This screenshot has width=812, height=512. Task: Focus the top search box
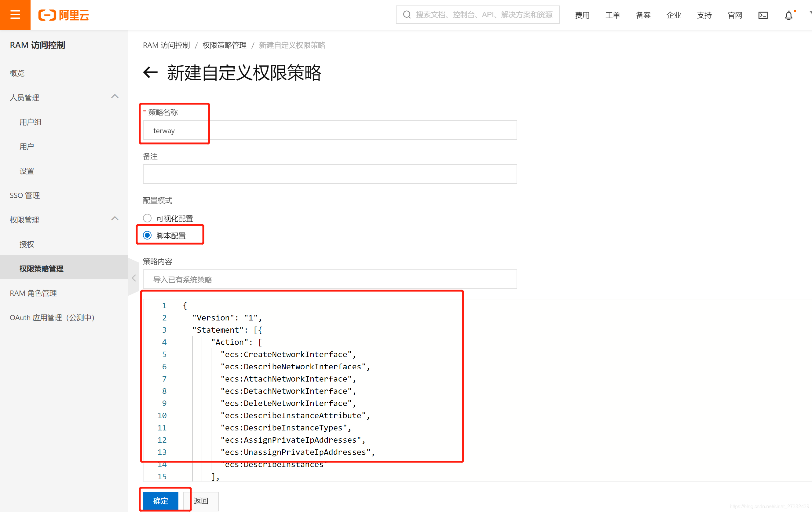pos(477,15)
